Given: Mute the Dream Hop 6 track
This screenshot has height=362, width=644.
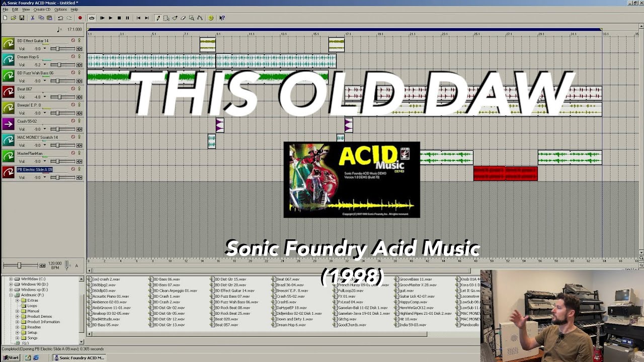Looking at the screenshot, I should 73,57.
